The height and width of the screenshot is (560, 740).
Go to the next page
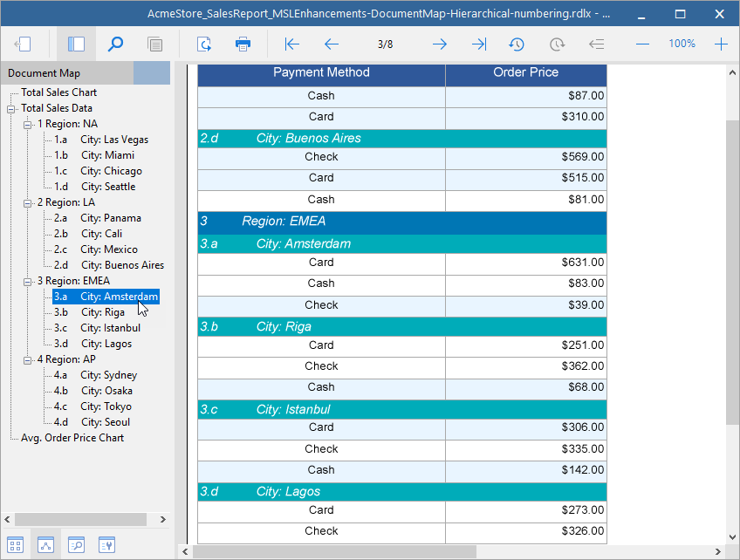(440, 44)
